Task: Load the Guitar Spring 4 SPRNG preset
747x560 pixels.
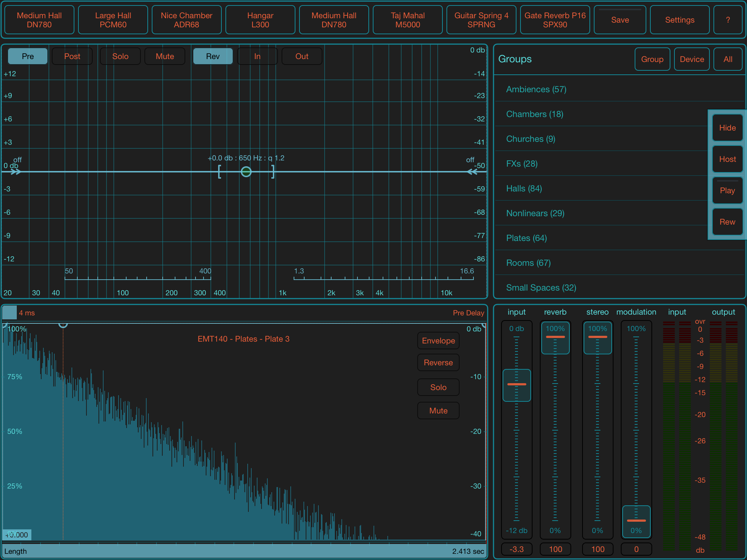Action: (481, 20)
